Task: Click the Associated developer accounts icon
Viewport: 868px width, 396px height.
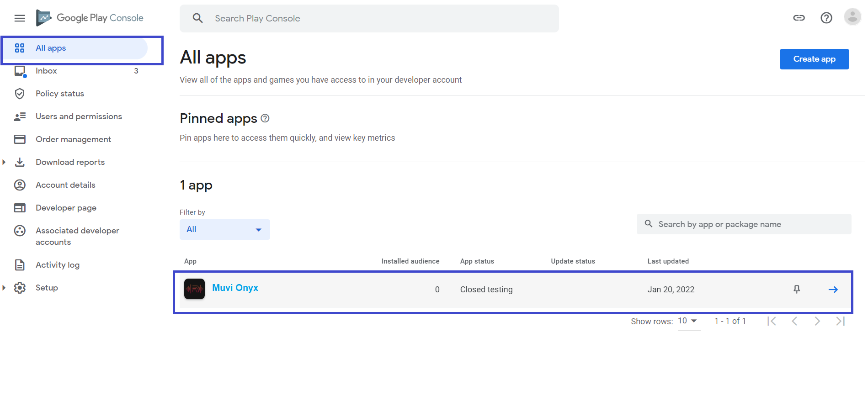Action: tap(20, 231)
